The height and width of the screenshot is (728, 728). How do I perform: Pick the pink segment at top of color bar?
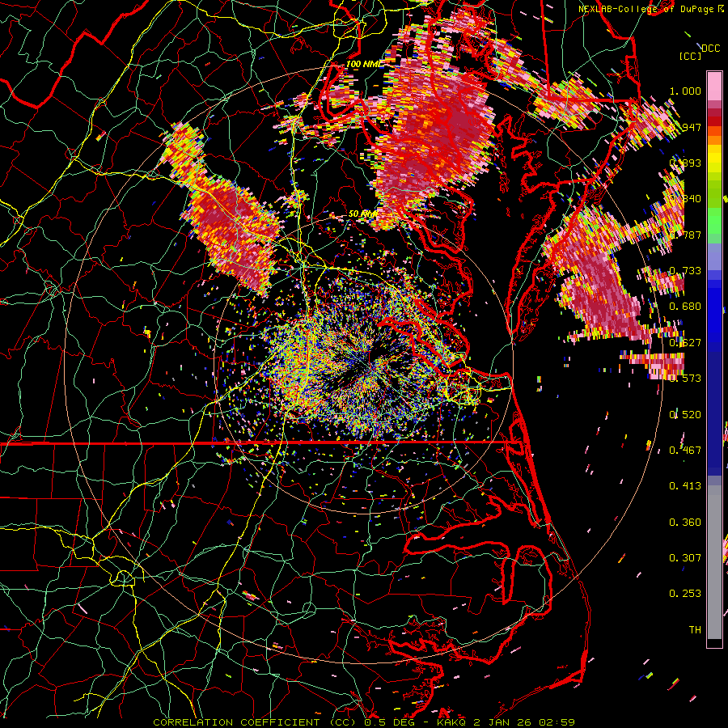714,86
